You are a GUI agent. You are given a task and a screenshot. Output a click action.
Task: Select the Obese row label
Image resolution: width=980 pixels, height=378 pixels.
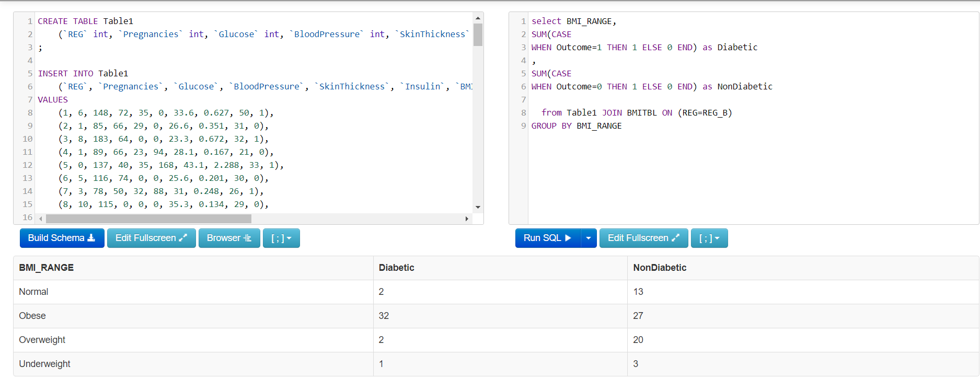pyautogui.click(x=32, y=316)
